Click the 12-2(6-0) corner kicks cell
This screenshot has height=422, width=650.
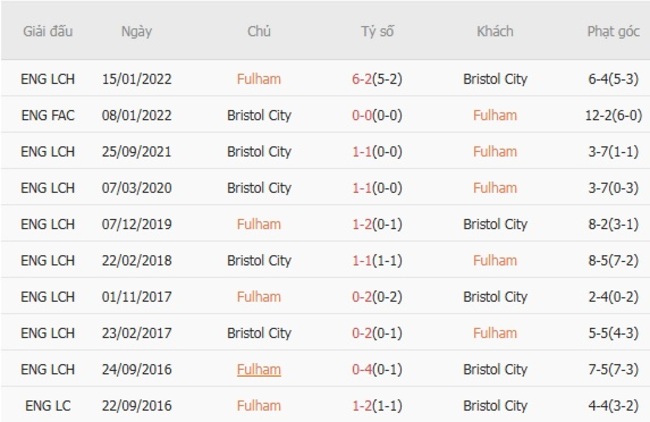point(613,115)
